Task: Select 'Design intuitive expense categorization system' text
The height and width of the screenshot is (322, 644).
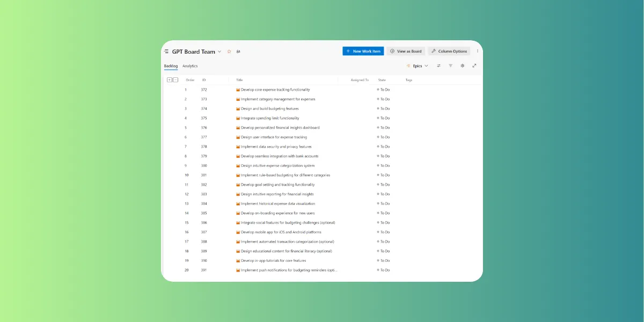Action: pos(278,166)
